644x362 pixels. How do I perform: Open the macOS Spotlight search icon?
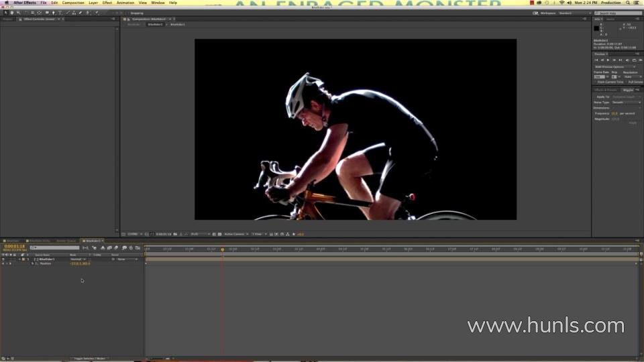point(628,3)
